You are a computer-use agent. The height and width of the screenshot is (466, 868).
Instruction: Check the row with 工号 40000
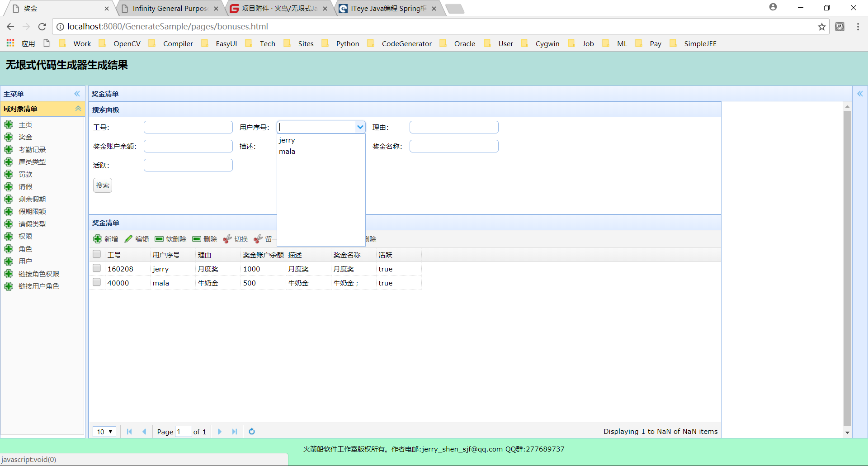(x=97, y=282)
